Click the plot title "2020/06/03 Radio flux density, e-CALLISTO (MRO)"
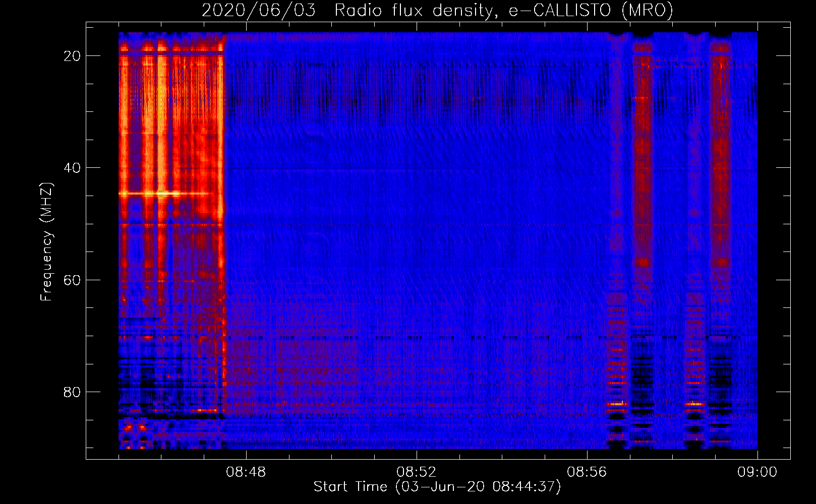816x504 pixels. (437, 10)
